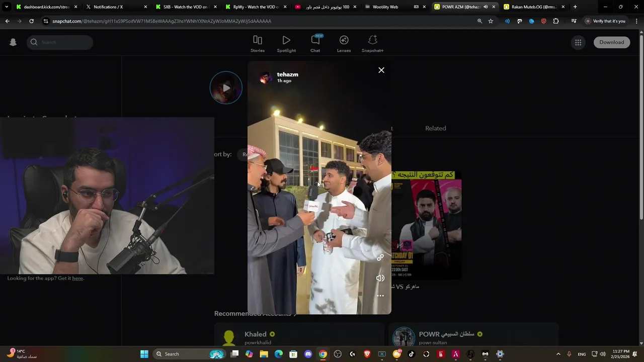Open the Windows Start menu
Image resolution: width=644 pixels, height=362 pixels.
point(144,354)
